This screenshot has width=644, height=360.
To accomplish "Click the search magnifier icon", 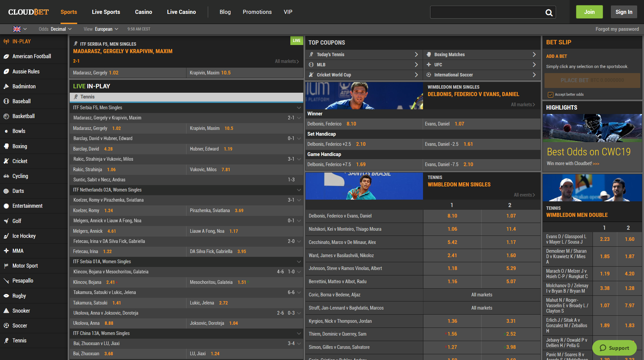I will pyautogui.click(x=549, y=13).
